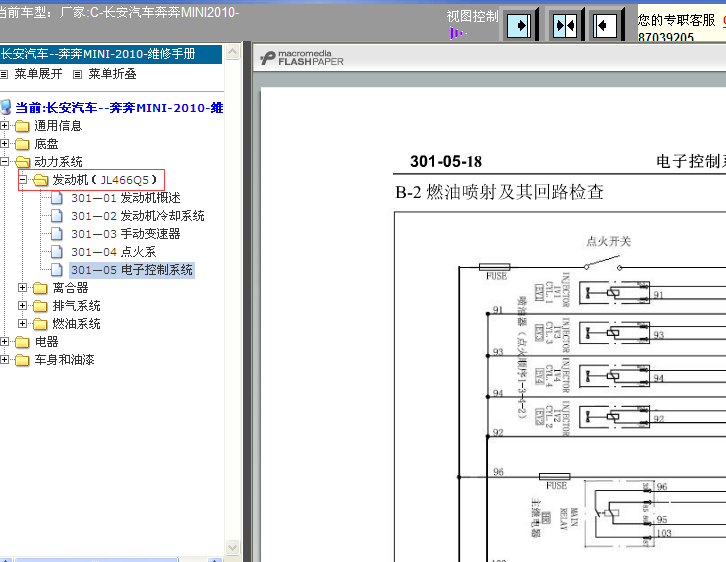Select the 底盘 tree label
The image size is (726, 562).
pyautogui.click(x=46, y=144)
